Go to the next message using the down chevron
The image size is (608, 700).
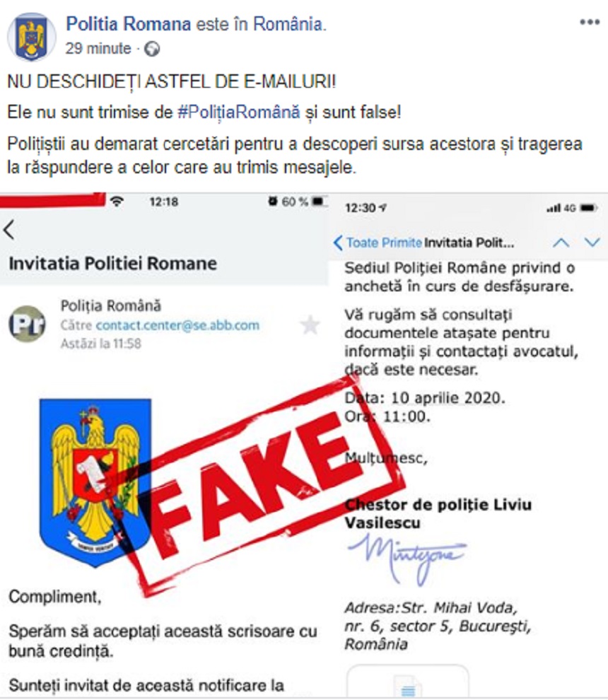point(592,243)
